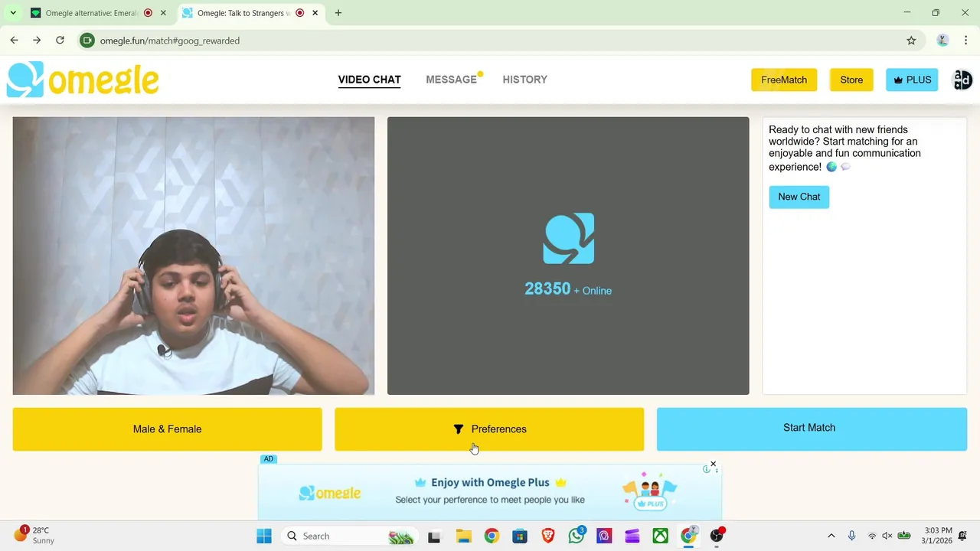Click the AdChoices info icon on the banner
The width and height of the screenshot is (980, 551).
coord(706,469)
